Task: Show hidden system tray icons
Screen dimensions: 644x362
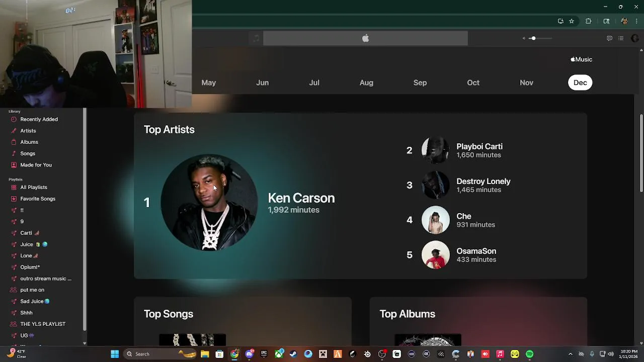Action: coord(570,354)
